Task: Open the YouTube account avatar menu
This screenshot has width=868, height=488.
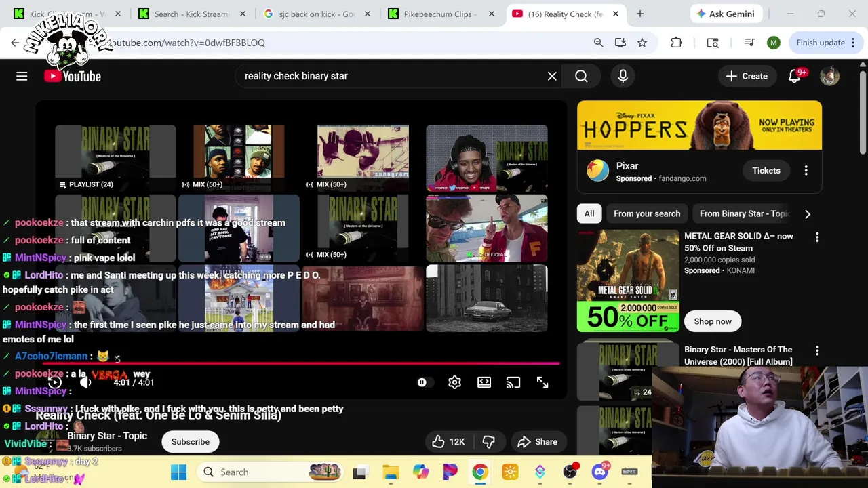Action: click(829, 76)
